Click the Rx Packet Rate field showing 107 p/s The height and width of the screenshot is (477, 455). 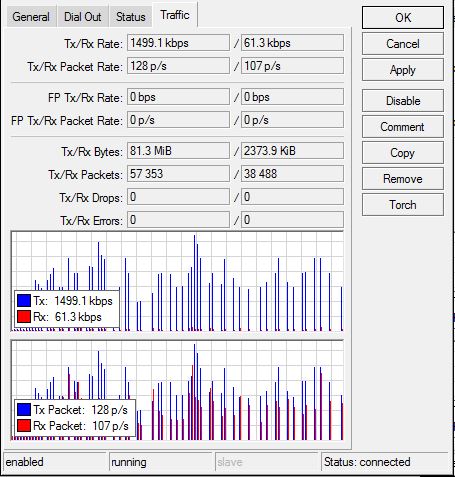(292, 66)
